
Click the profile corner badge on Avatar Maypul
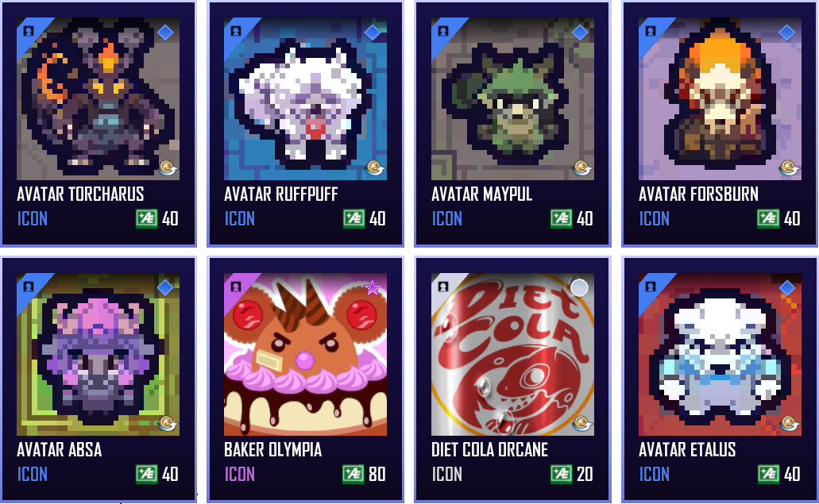[443, 31]
